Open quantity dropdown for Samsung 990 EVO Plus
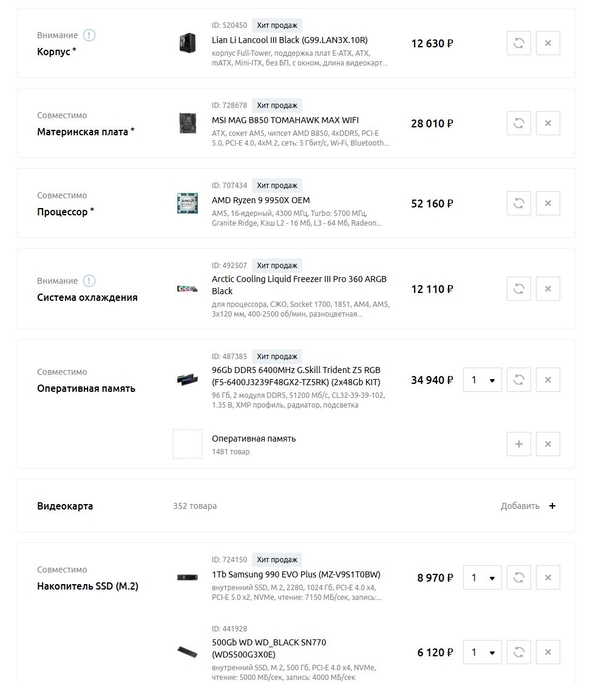Screen dimensions: 590x683 [482, 578]
